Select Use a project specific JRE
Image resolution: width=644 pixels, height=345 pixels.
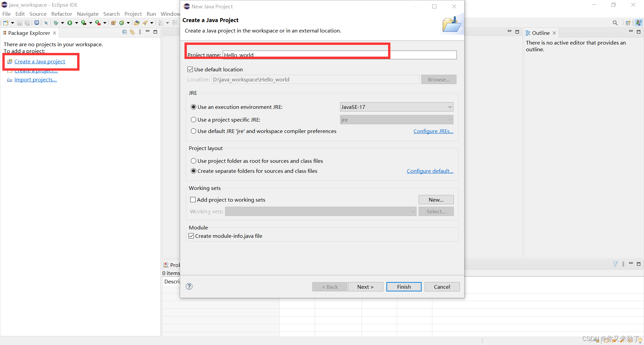tap(194, 120)
